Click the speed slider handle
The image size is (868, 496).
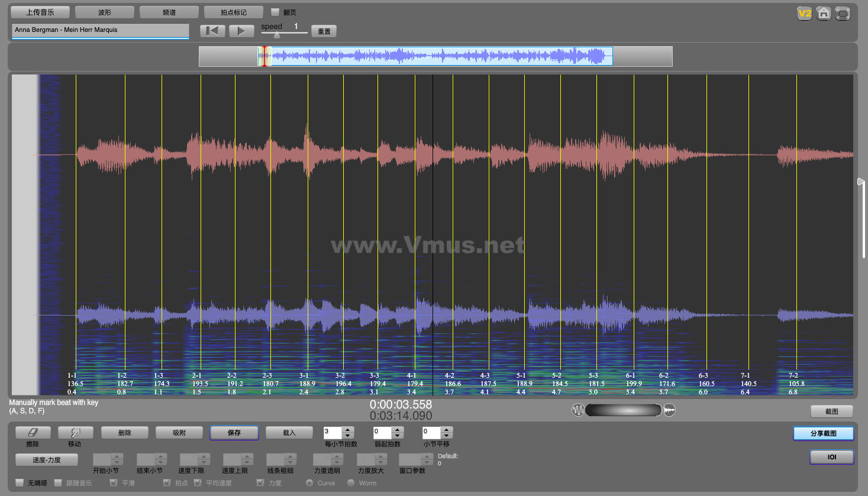pyautogui.click(x=277, y=35)
